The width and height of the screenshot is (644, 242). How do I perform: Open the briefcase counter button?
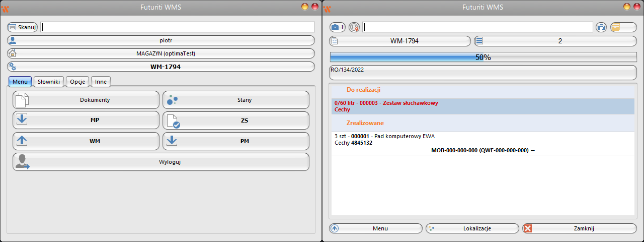coord(338,27)
